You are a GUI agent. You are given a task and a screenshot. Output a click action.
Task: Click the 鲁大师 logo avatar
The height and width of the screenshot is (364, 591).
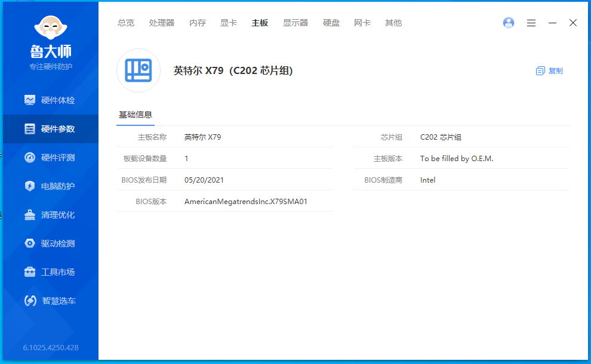click(x=51, y=27)
